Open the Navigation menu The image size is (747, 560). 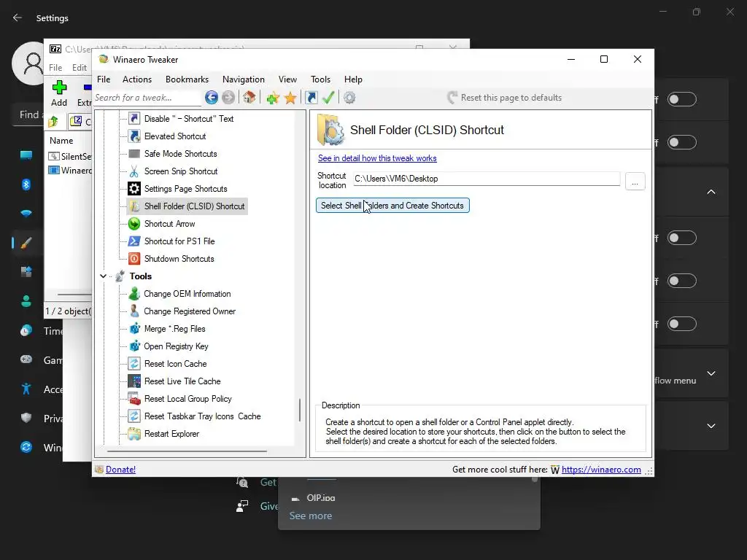tap(244, 79)
